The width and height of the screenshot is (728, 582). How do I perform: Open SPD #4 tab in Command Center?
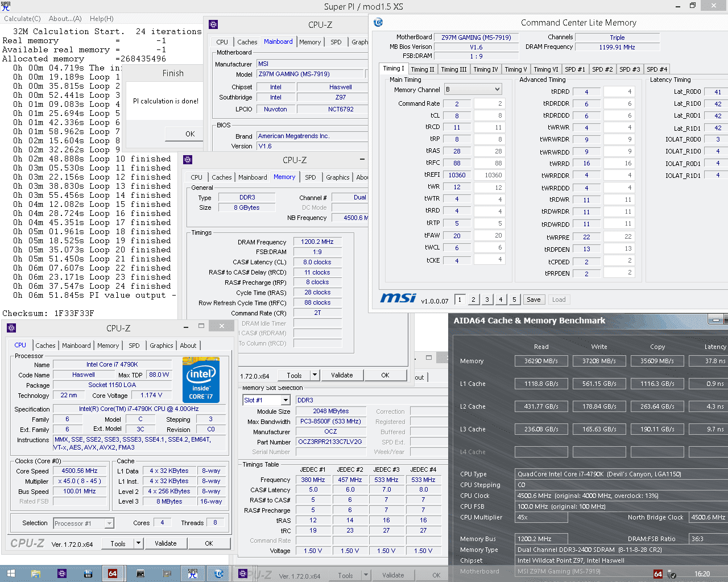657,69
